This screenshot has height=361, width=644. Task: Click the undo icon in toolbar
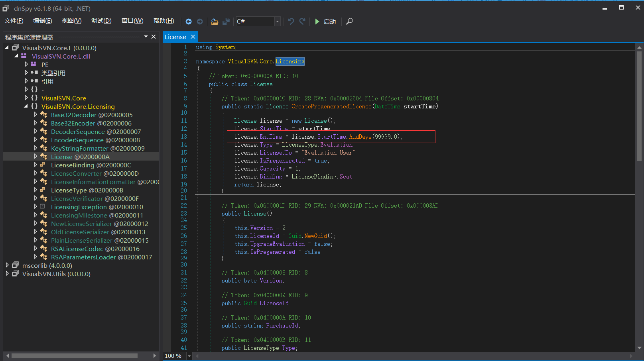coord(291,22)
